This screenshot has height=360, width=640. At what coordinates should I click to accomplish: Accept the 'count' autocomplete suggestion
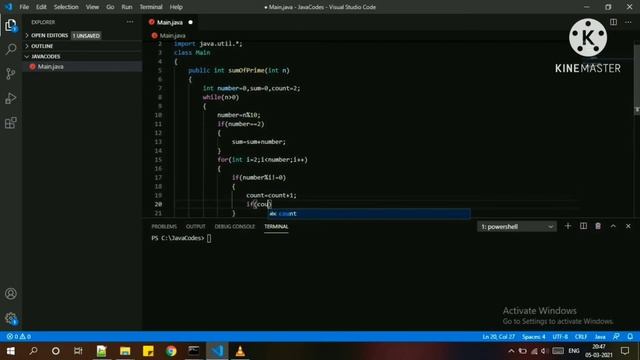(x=369, y=213)
